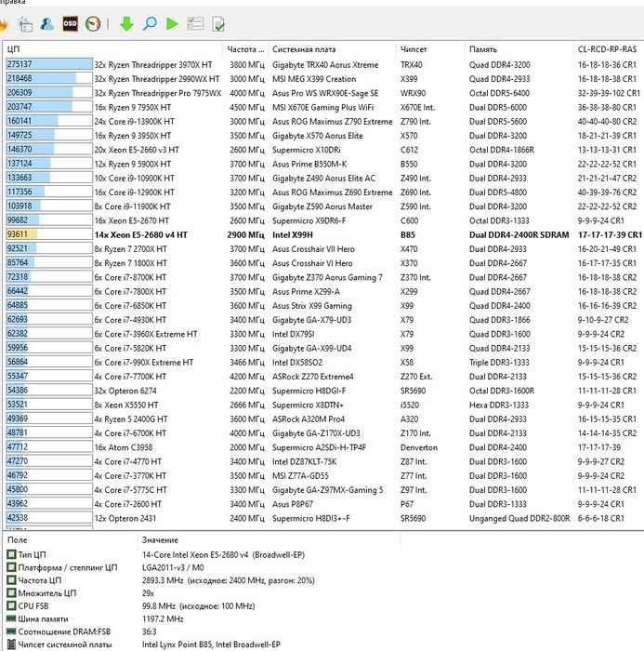This screenshot has height=651, width=644.
Task: Click the document with checkmark icon
Action: 218,24
